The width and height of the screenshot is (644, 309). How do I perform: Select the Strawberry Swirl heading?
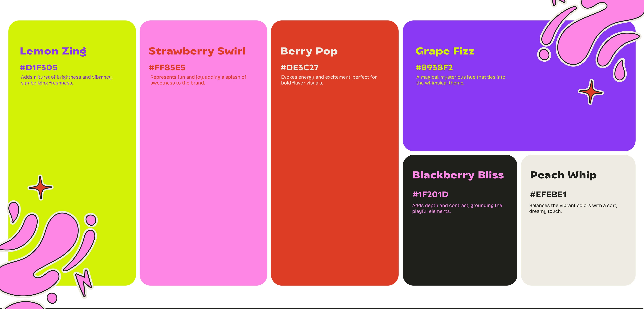click(x=197, y=51)
